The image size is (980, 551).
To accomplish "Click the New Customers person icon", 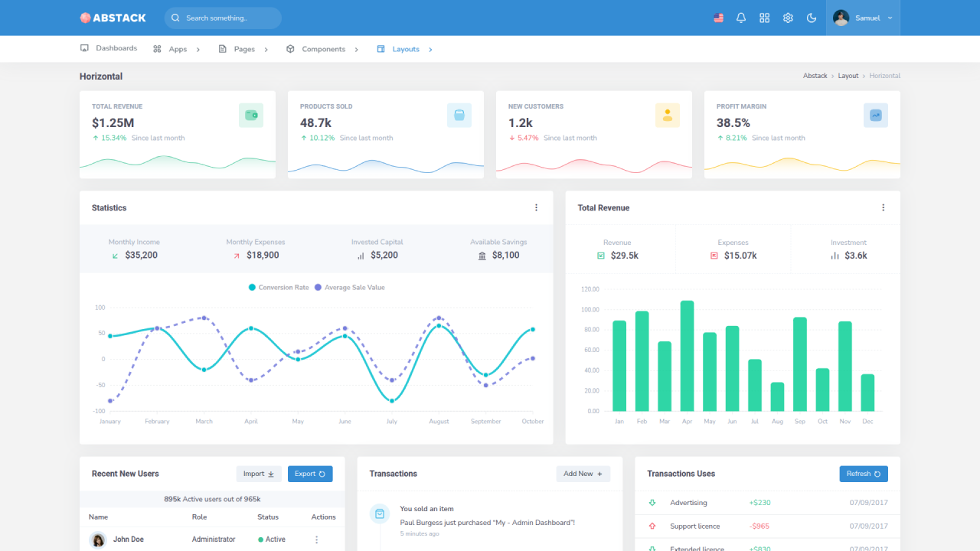I will pos(668,116).
